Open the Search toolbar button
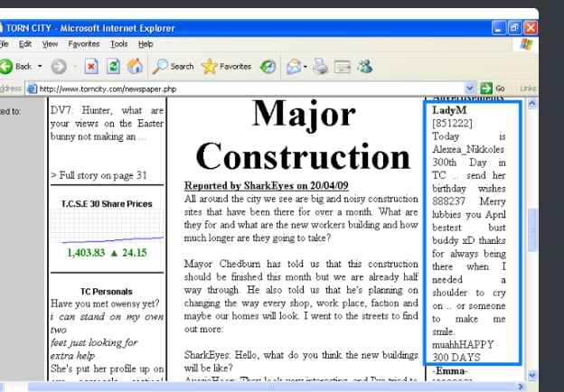Image resolution: width=564 pixels, height=392 pixels. [x=173, y=66]
